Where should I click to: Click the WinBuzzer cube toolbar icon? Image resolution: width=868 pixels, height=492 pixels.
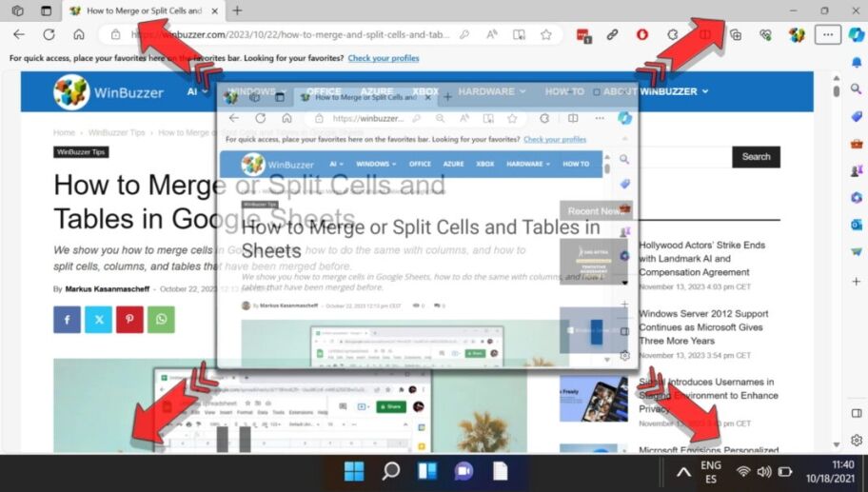click(x=798, y=35)
